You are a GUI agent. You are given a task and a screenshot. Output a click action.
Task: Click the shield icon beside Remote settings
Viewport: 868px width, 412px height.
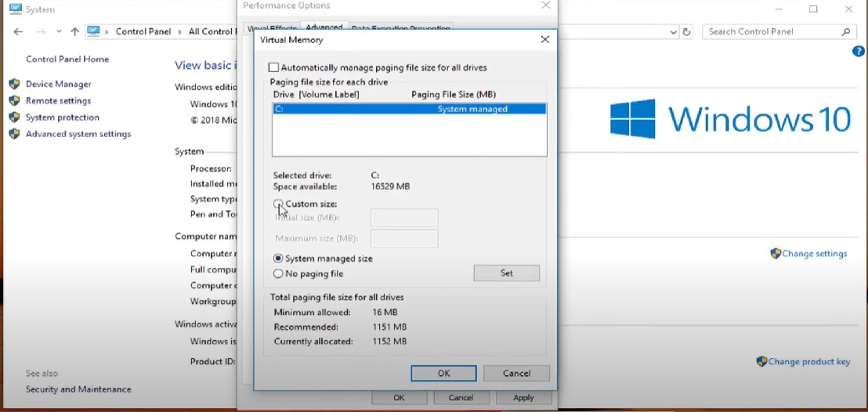(x=14, y=101)
